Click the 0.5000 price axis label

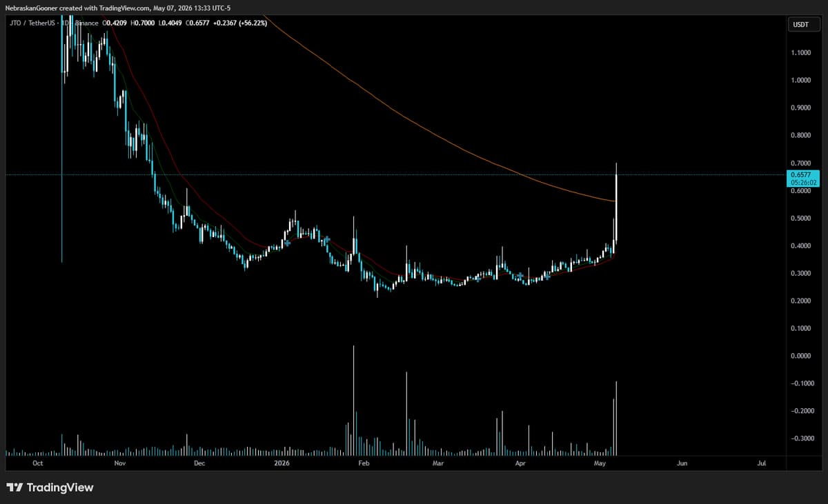point(801,218)
